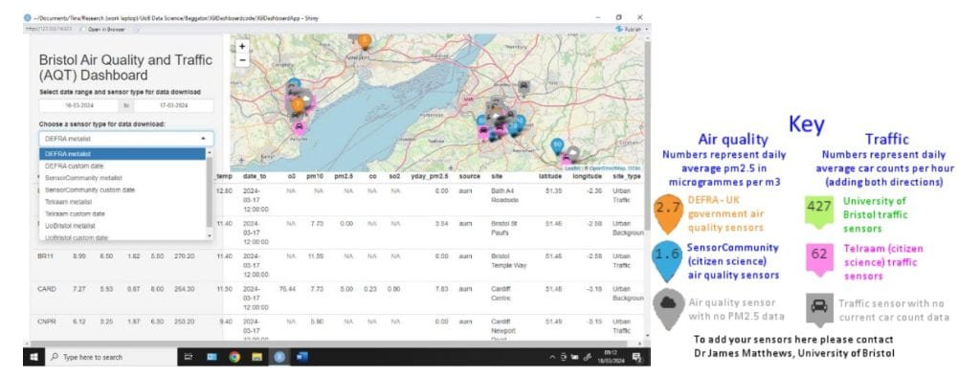Switch to the active Shiny app taskbar icon
The image size is (980, 378).
(279, 357)
